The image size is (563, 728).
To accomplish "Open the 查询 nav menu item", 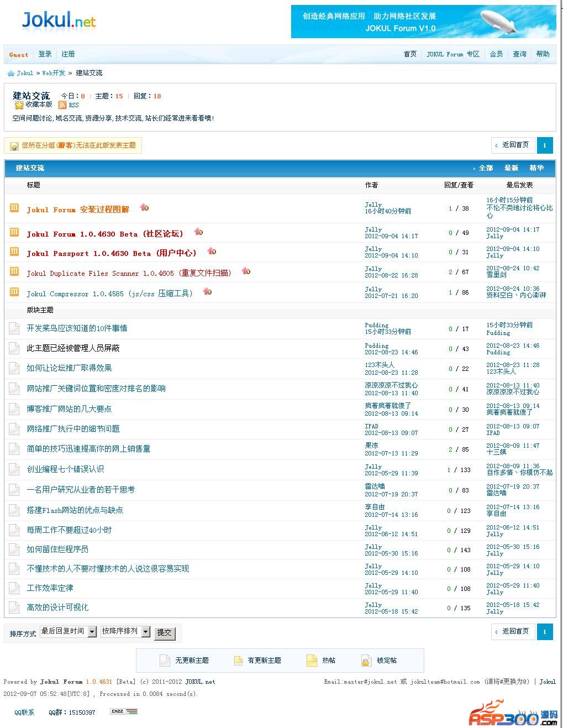I will coord(519,54).
